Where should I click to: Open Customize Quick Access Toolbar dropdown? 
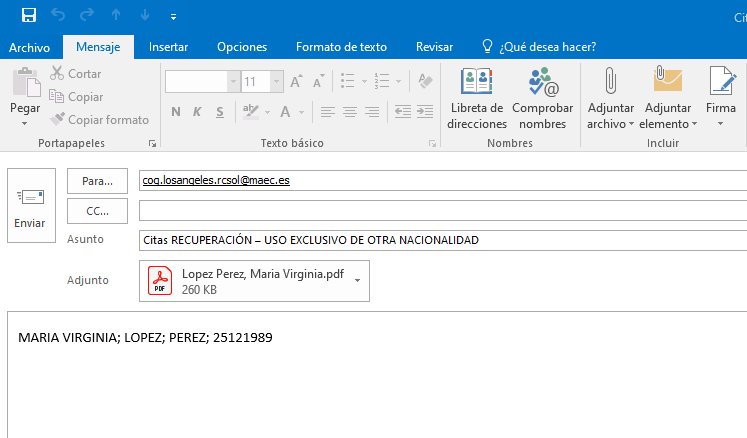pyautogui.click(x=173, y=17)
